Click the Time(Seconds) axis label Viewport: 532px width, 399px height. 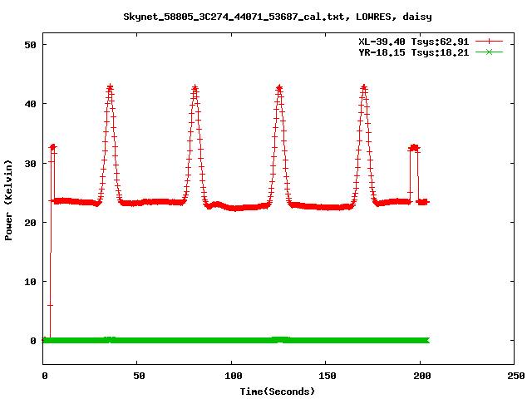click(277, 392)
